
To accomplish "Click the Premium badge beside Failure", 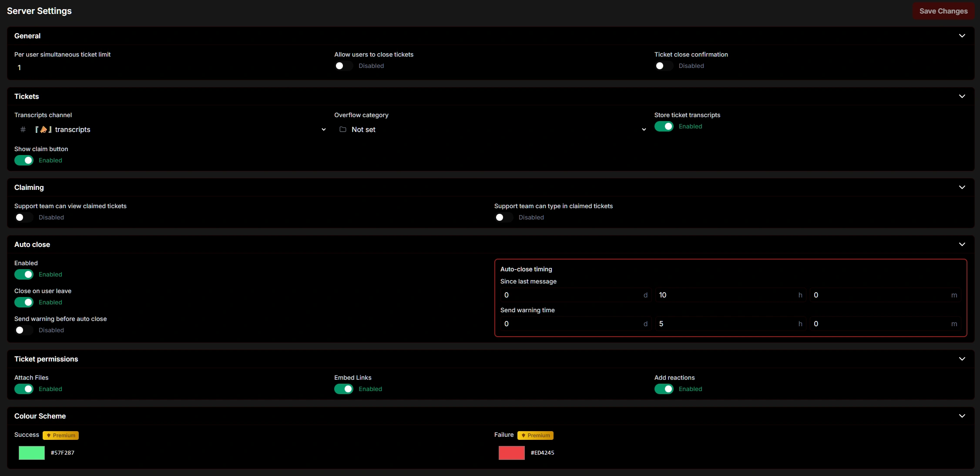I will tap(535, 435).
